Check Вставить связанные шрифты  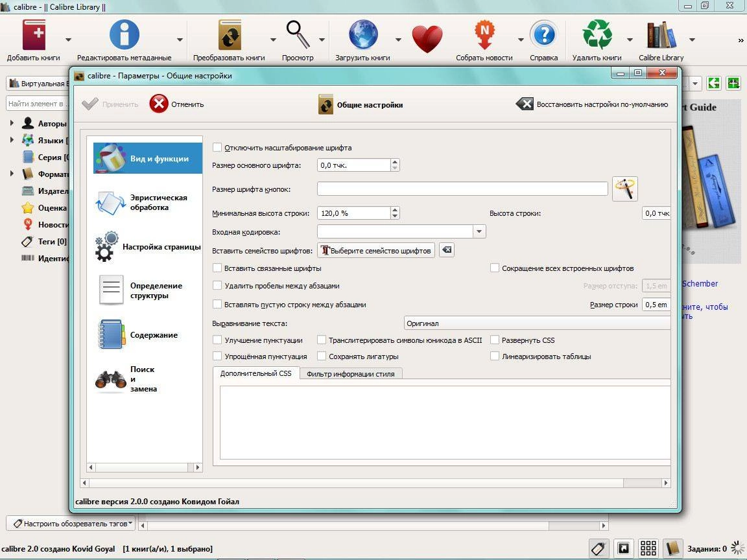217,268
